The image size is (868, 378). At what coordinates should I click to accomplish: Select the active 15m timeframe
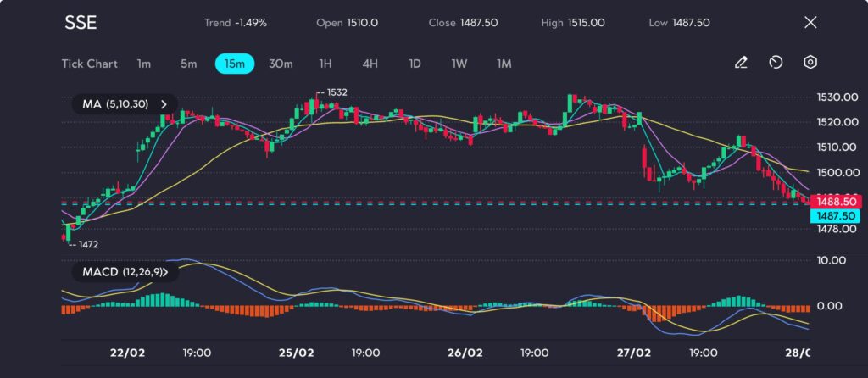coord(235,64)
